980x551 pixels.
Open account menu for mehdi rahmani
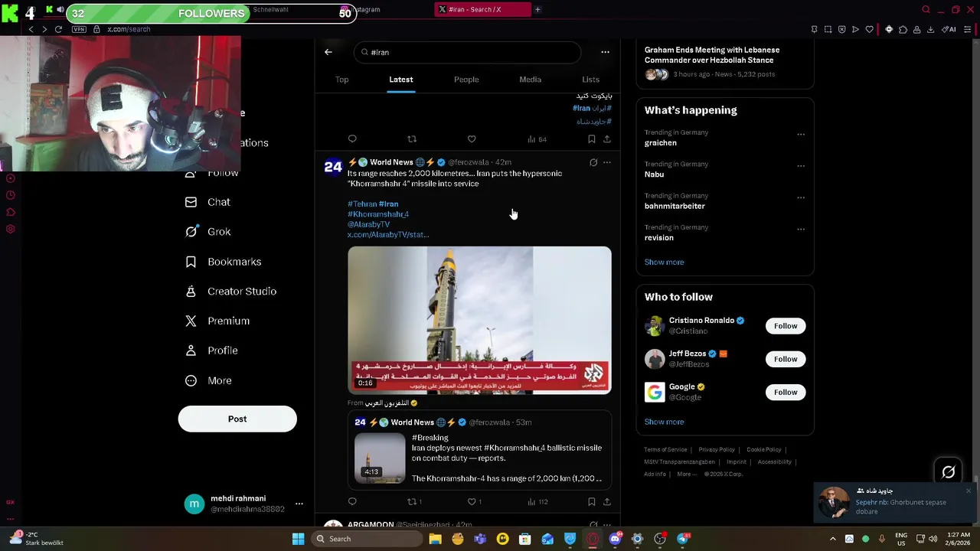point(299,504)
